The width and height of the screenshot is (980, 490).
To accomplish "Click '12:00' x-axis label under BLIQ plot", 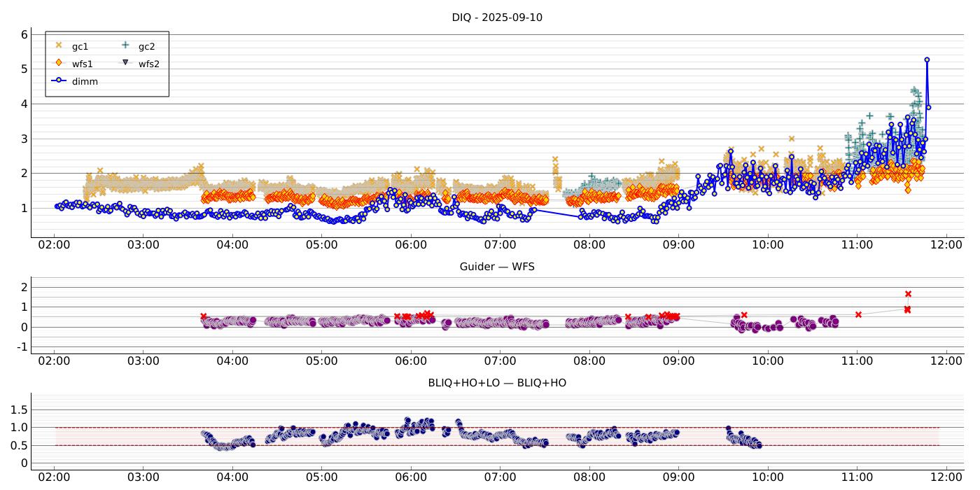I will (x=946, y=477).
